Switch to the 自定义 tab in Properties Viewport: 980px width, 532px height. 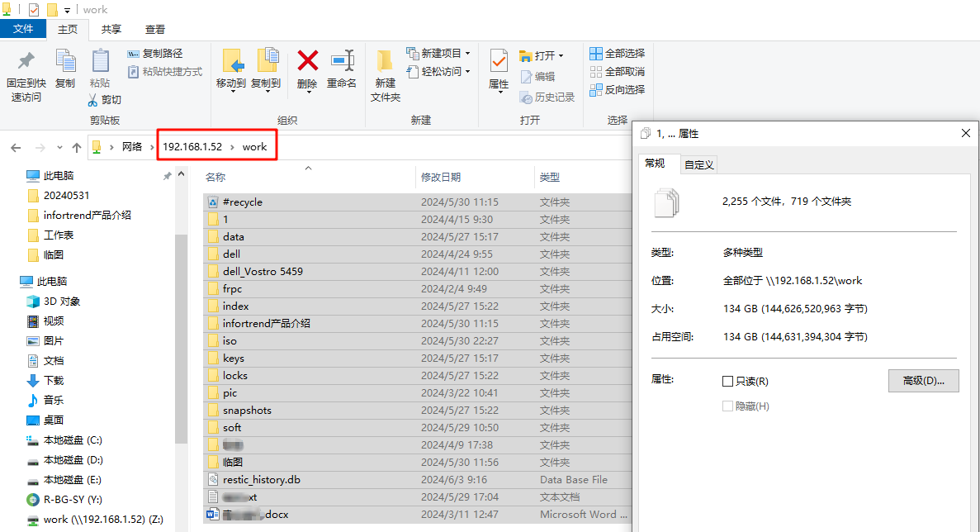pos(698,164)
